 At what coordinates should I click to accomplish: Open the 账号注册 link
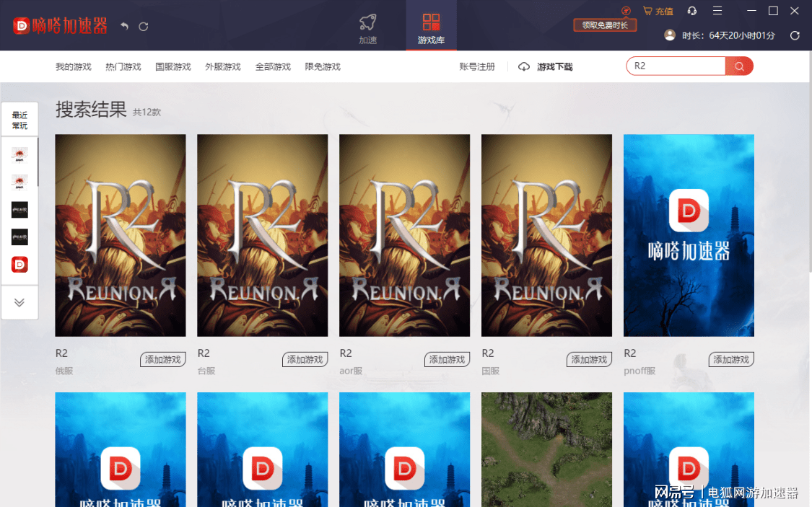point(477,67)
